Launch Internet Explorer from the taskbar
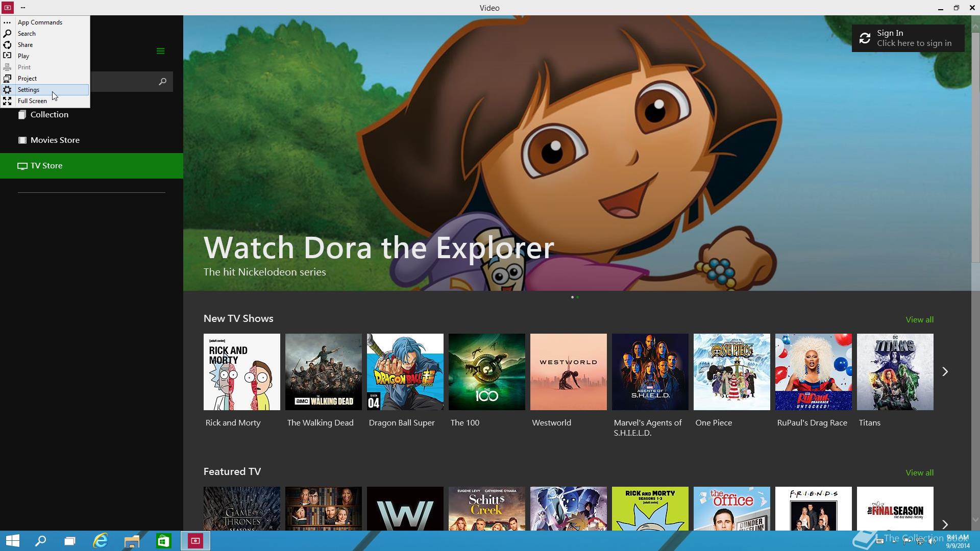 [101, 541]
